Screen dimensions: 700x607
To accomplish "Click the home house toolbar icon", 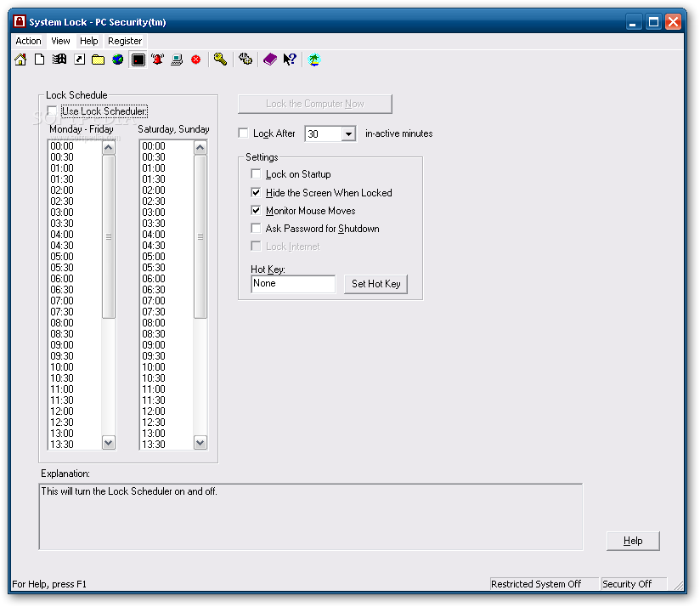I will tap(20, 60).
